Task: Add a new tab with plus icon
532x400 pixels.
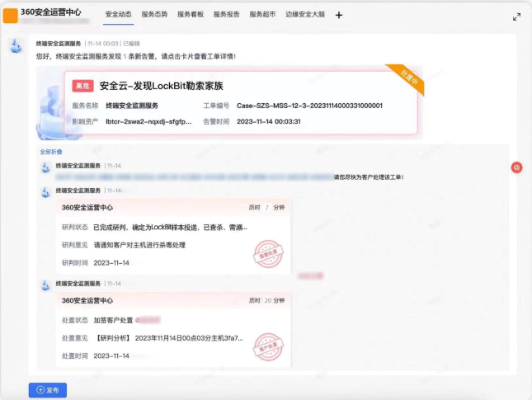Action: coord(339,15)
